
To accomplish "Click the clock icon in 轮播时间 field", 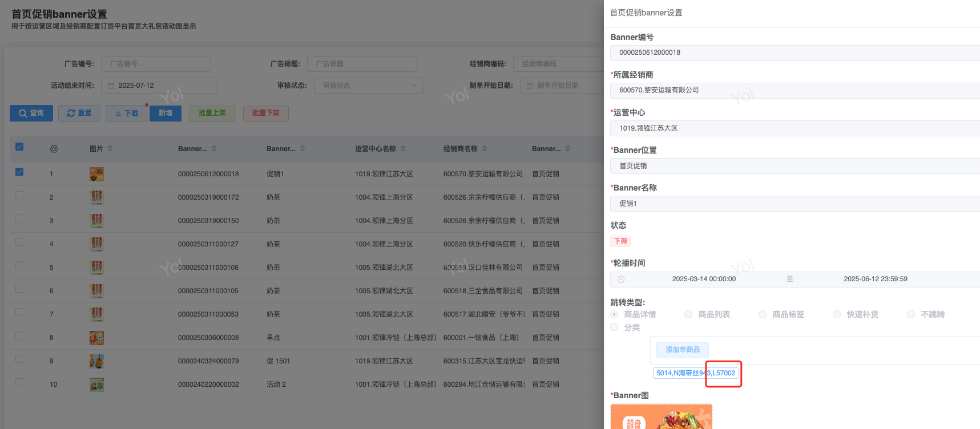I will click(621, 280).
